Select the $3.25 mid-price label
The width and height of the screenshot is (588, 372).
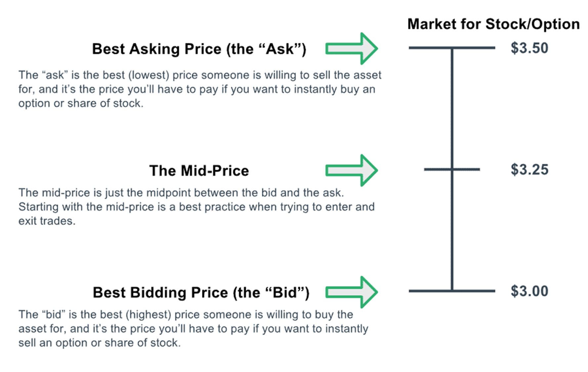pyautogui.click(x=529, y=170)
